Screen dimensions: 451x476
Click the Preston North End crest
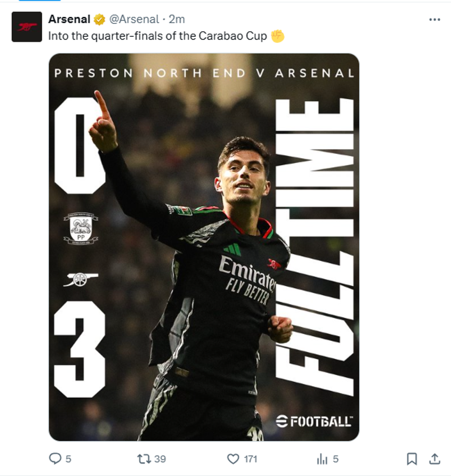click(x=81, y=229)
